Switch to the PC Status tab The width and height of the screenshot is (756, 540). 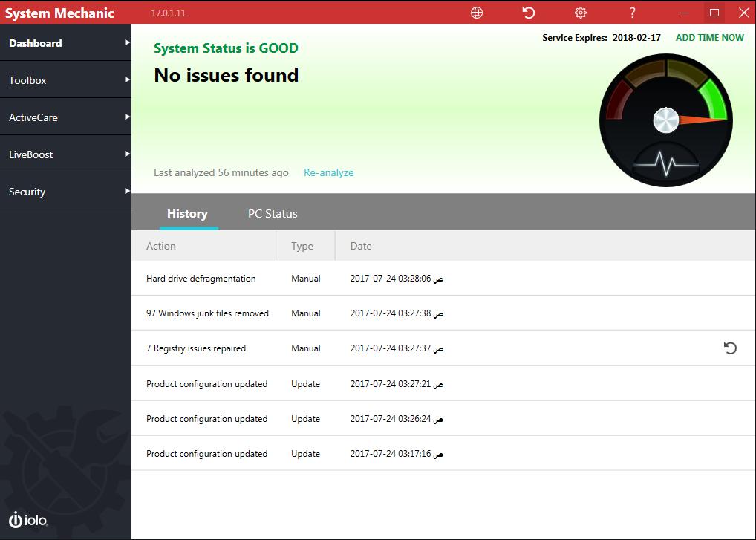click(273, 213)
